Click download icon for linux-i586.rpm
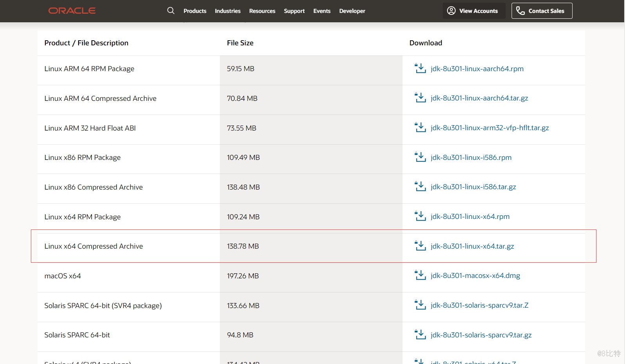The image size is (625, 364). coord(420,157)
